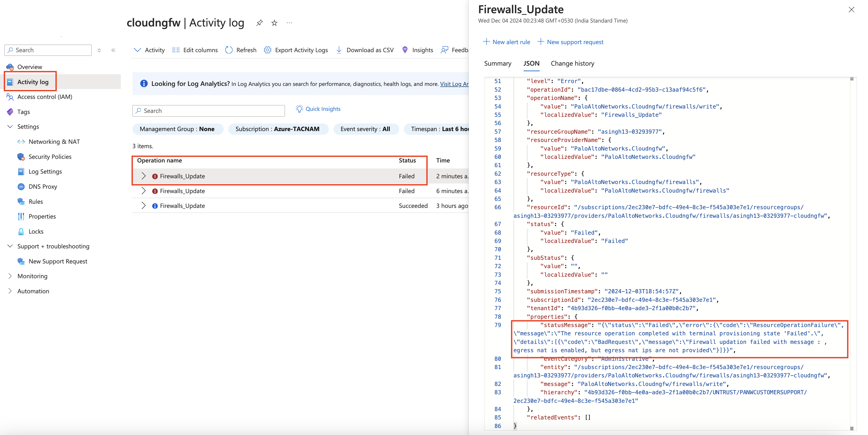Select the Security Policies sidebar item
The width and height of the screenshot is (868, 435).
[50, 157]
